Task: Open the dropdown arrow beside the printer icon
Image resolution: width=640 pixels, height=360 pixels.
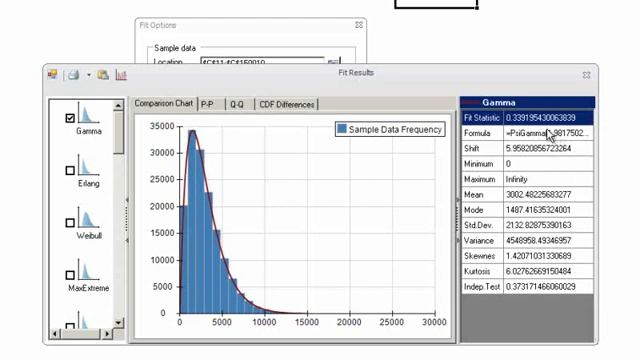Action: point(89,75)
